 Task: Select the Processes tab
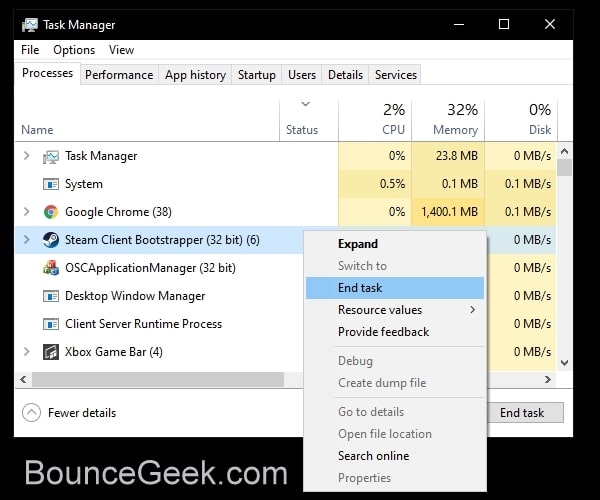pos(47,73)
